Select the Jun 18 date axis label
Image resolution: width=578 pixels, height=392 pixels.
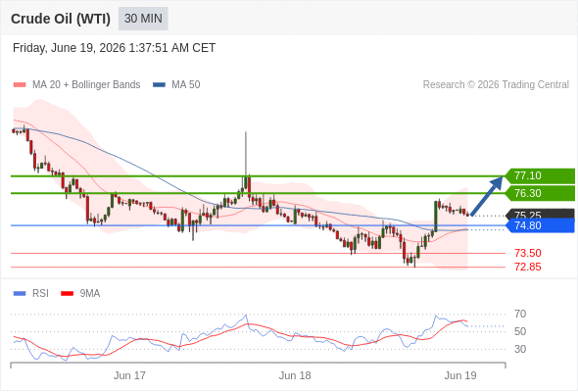[295, 375]
